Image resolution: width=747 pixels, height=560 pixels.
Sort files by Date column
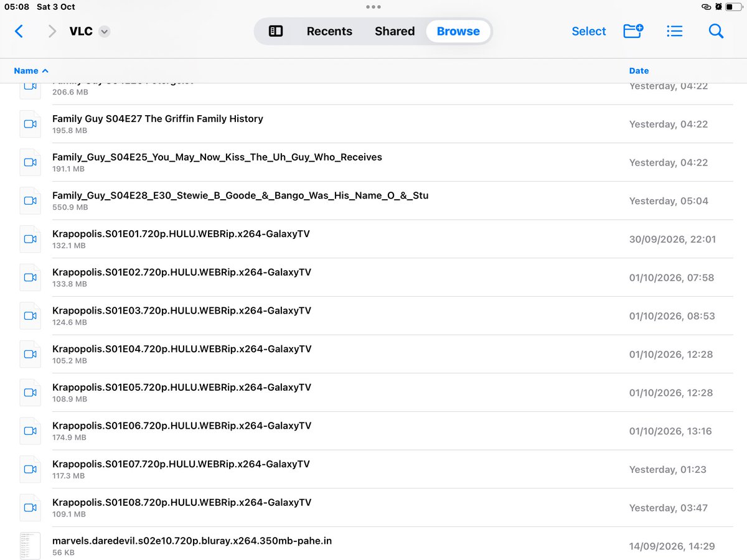639,71
